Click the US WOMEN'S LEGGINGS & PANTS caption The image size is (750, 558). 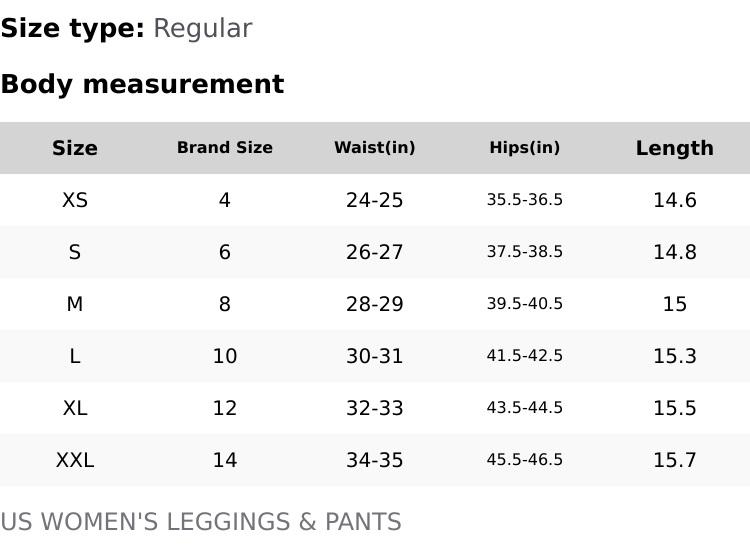pos(200,522)
